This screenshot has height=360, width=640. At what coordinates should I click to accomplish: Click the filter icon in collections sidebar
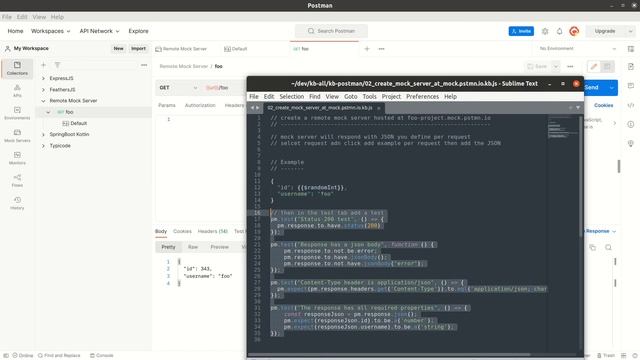[58, 65]
